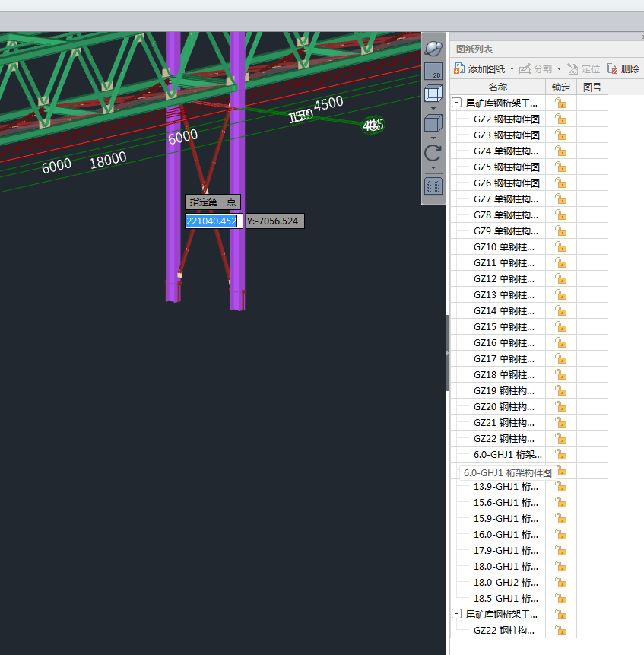Viewport: 644px width, 655px height.
Task: Toggle the lock for GZ5 钢柱构件图
Action: point(560,167)
